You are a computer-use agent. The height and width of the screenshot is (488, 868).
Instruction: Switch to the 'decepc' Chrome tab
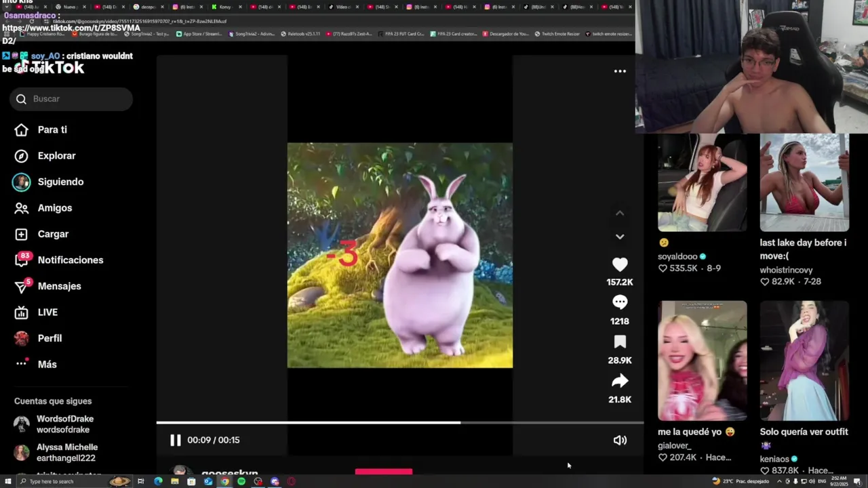click(148, 7)
